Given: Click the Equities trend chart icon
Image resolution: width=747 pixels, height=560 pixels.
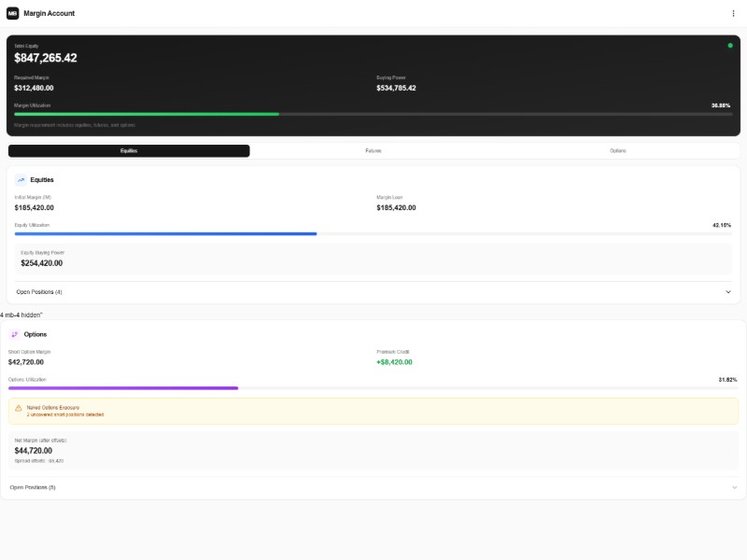Looking at the screenshot, I should (x=19, y=179).
